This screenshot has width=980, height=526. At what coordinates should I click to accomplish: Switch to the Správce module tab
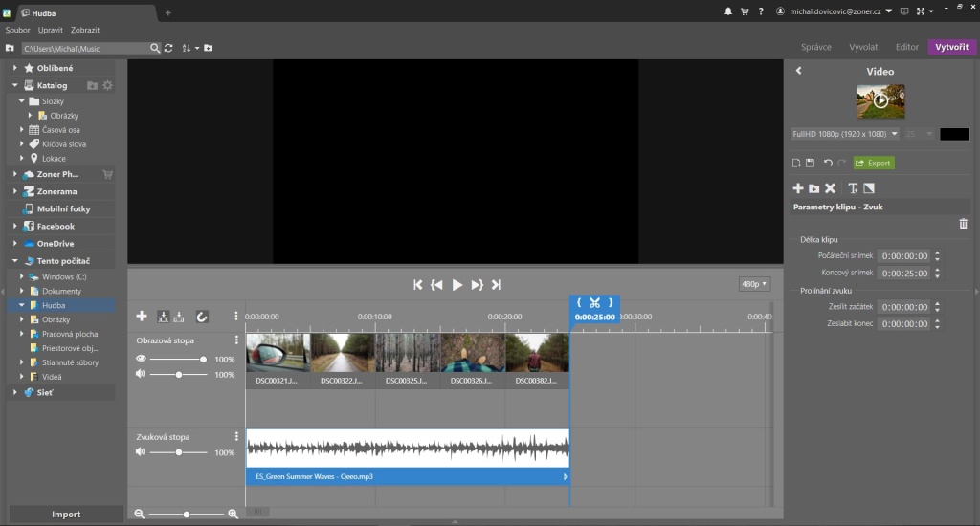[x=816, y=47]
